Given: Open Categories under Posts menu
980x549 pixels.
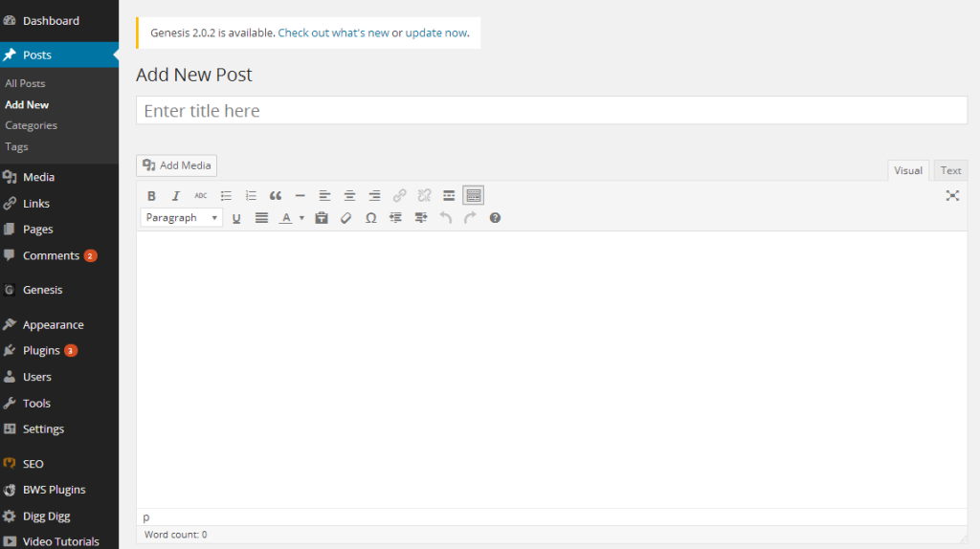Looking at the screenshot, I should point(31,125).
